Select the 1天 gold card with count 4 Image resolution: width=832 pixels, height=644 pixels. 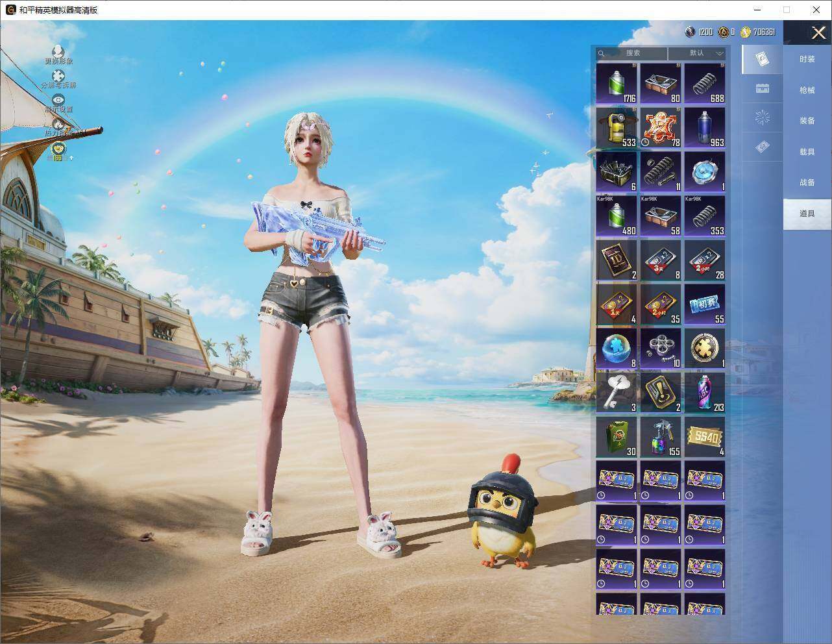point(617,304)
